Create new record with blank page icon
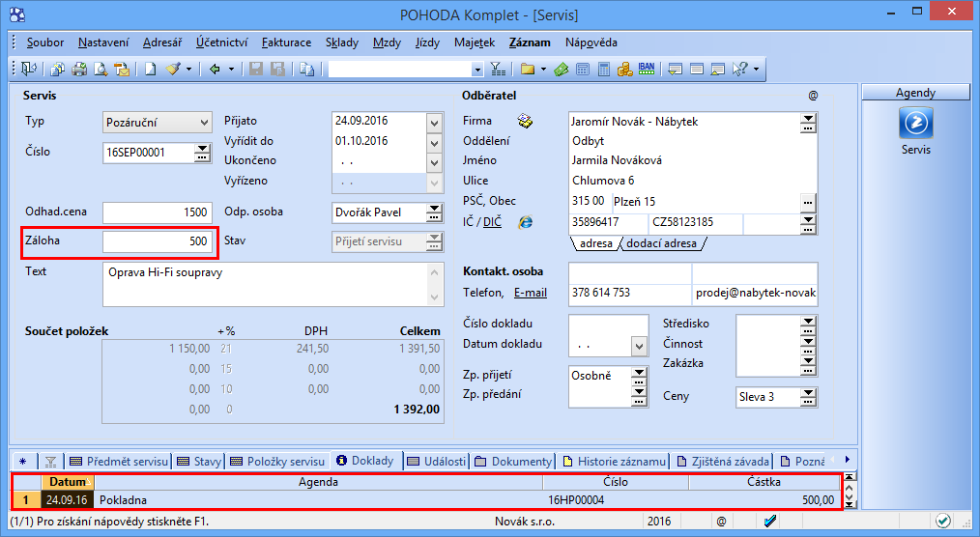The image size is (980, 537). pyautogui.click(x=150, y=69)
